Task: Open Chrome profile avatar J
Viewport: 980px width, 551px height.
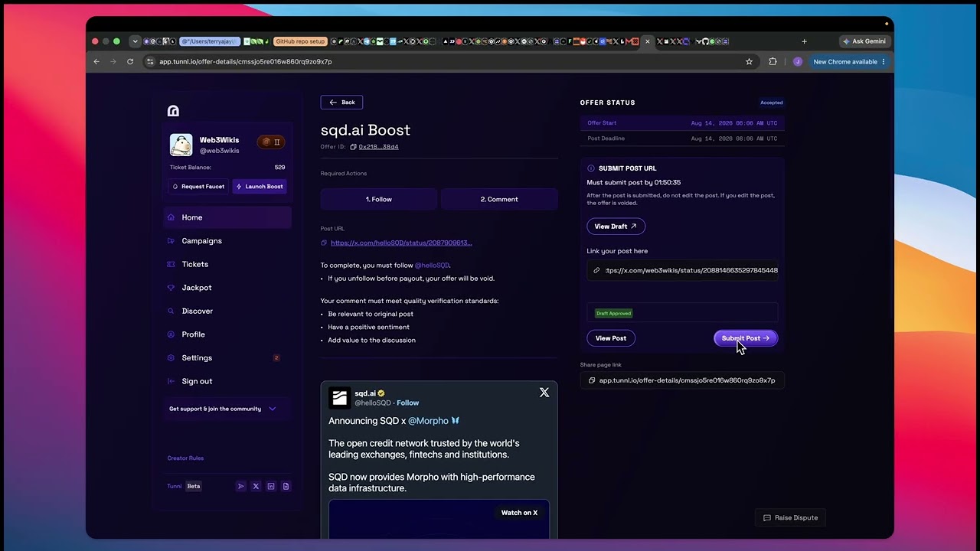Action: [x=798, y=61]
